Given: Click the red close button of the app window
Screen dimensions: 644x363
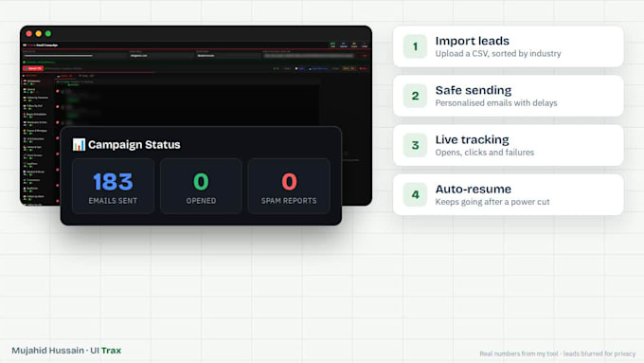Looking at the screenshot, I should [28, 34].
